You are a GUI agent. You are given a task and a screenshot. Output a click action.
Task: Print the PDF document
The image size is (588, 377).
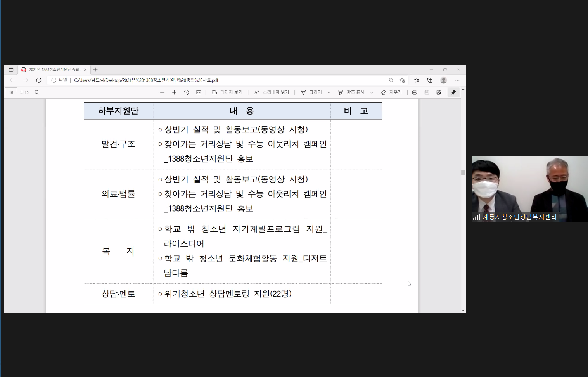(415, 92)
